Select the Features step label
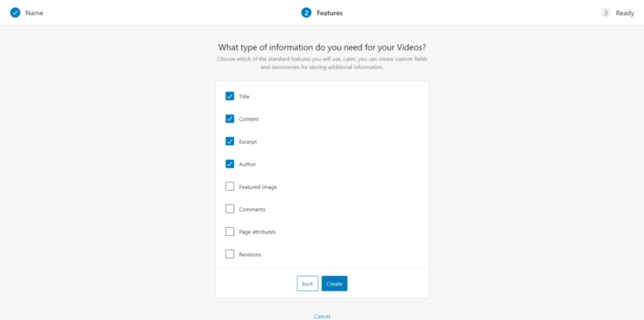The image size is (644, 320). [x=329, y=13]
